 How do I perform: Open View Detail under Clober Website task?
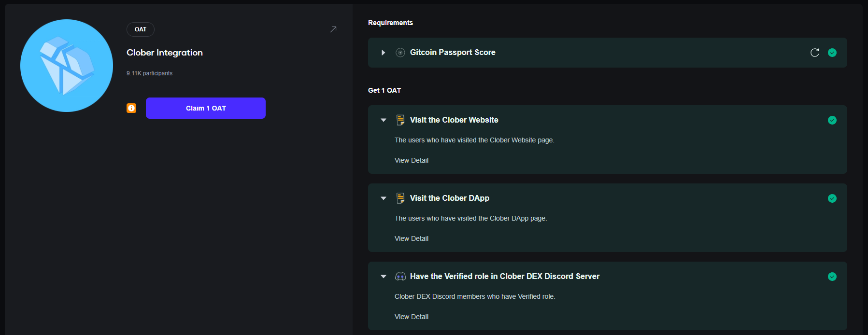[x=411, y=160]
